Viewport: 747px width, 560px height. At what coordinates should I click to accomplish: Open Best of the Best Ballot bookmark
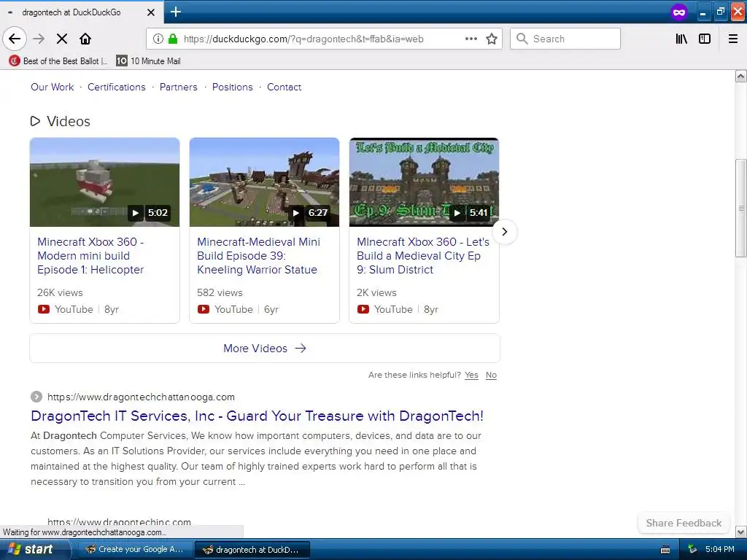click(58, 61)
